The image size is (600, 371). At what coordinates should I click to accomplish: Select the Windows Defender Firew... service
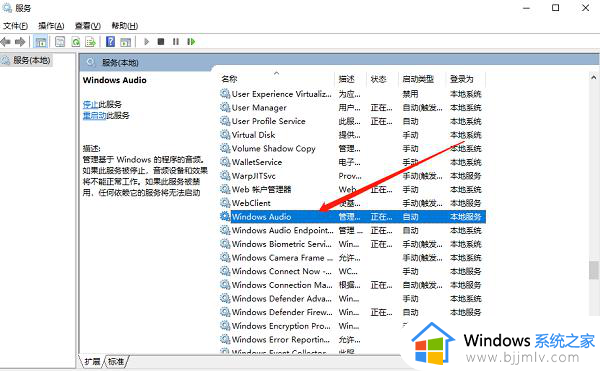(352, 312)
